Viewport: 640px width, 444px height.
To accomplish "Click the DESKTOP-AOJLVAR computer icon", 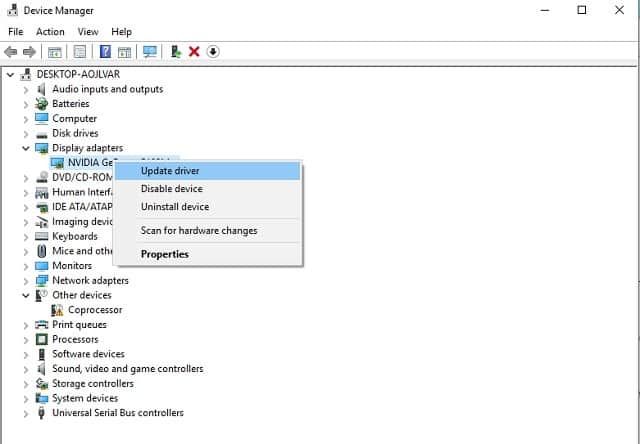I will pyautogui.click(x=26, y=74).
